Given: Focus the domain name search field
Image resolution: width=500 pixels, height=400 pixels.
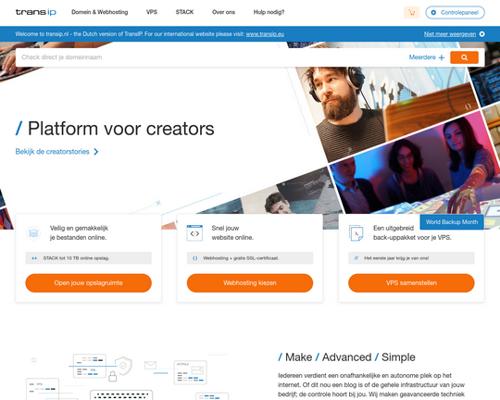Looking at the screenshot, I should click(x=212, y=57).
